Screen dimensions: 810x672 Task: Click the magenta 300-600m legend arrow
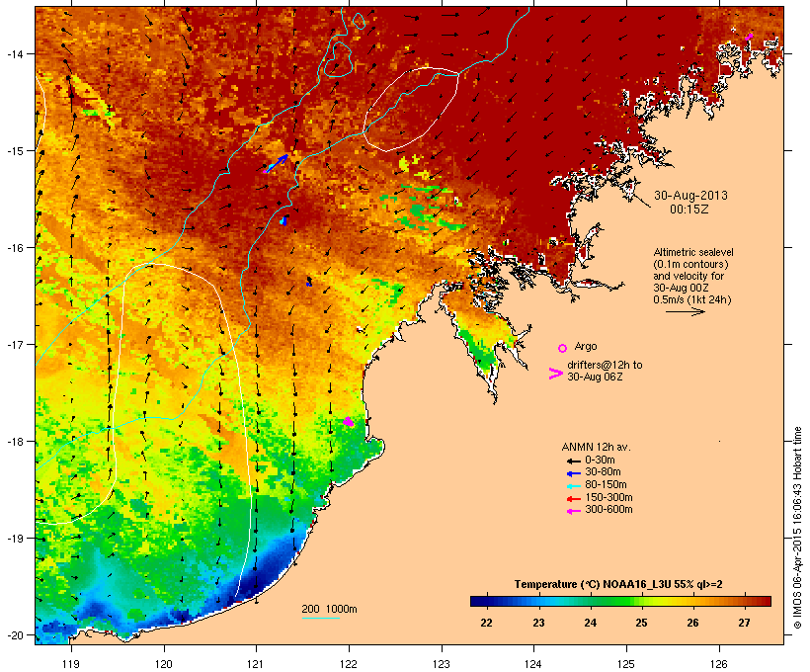tap(573, 511)
